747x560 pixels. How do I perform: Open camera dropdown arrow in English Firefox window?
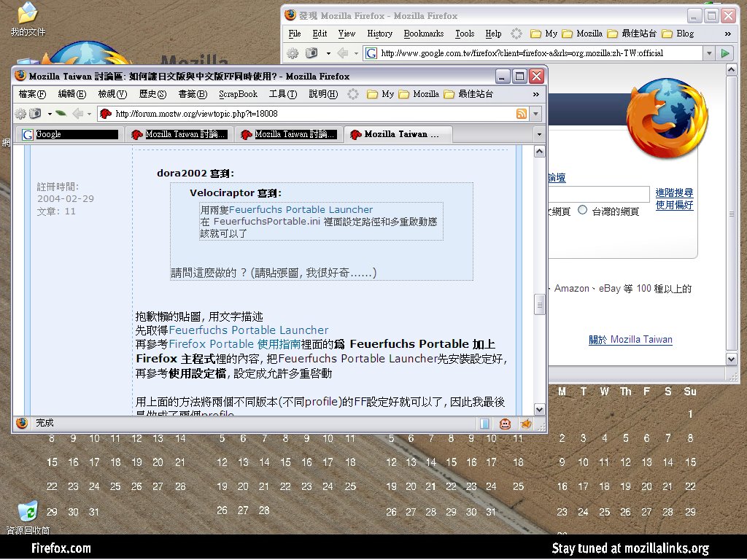(328, 53)
